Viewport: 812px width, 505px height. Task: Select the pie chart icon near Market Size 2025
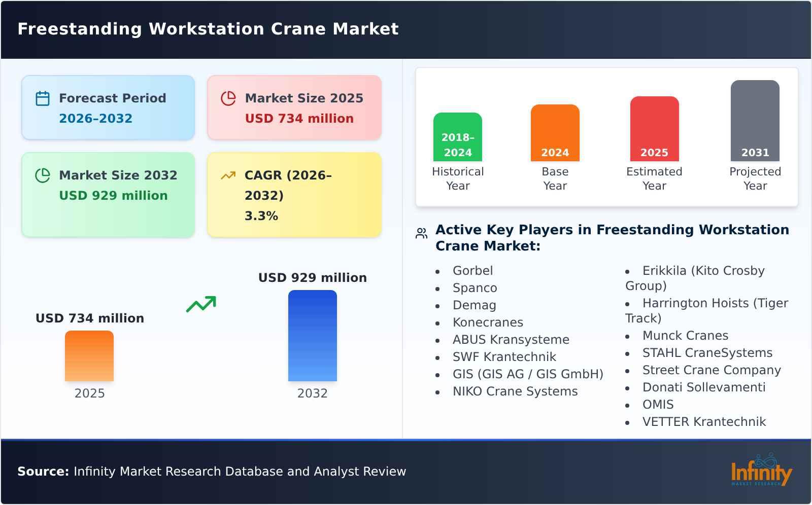[228, 98]
